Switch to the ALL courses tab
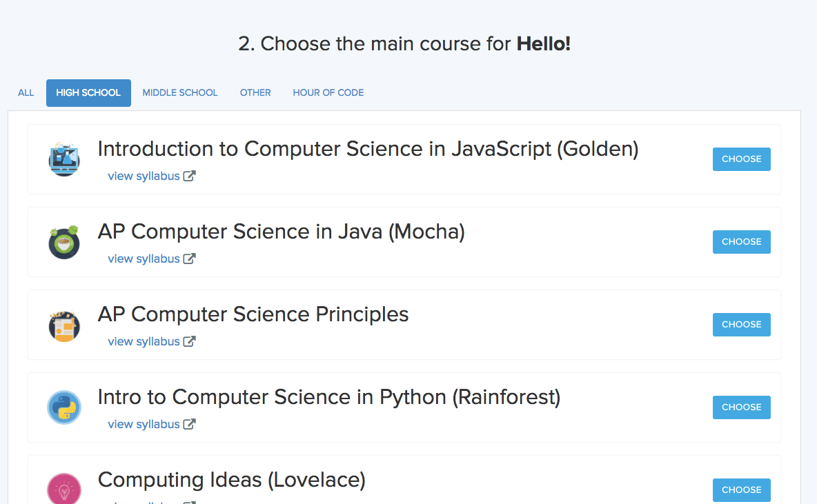Image resolution: width=817 pixels, height=504 pixels. (26, 92)
